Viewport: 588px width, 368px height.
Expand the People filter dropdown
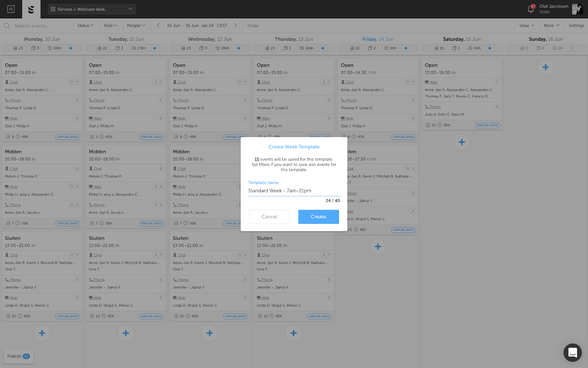coord(136,25)
